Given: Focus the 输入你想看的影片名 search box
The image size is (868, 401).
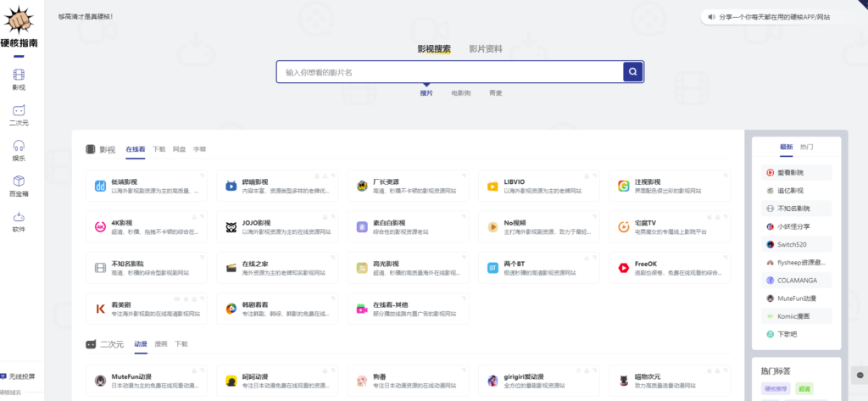Looking at the screenshot, I should (x=450, y=72).
